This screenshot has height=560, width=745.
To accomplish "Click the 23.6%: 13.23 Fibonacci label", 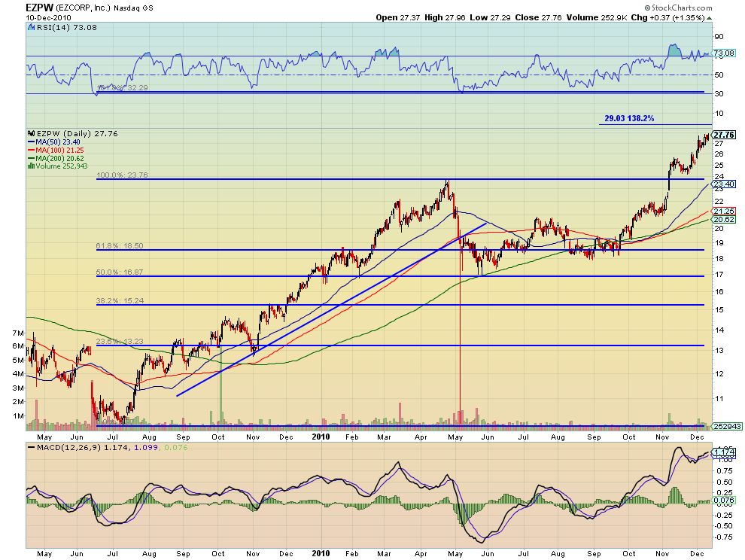I will tap(120, 341).
